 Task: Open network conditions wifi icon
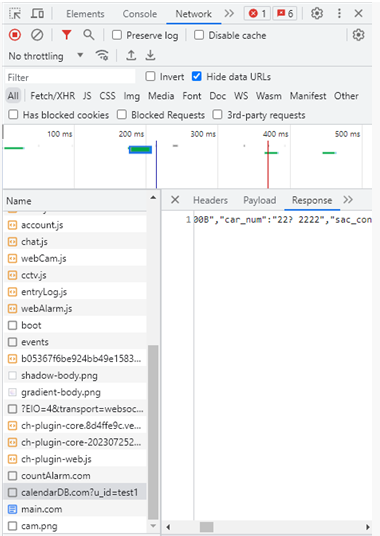pyautogui.click(x=102, y=55)
